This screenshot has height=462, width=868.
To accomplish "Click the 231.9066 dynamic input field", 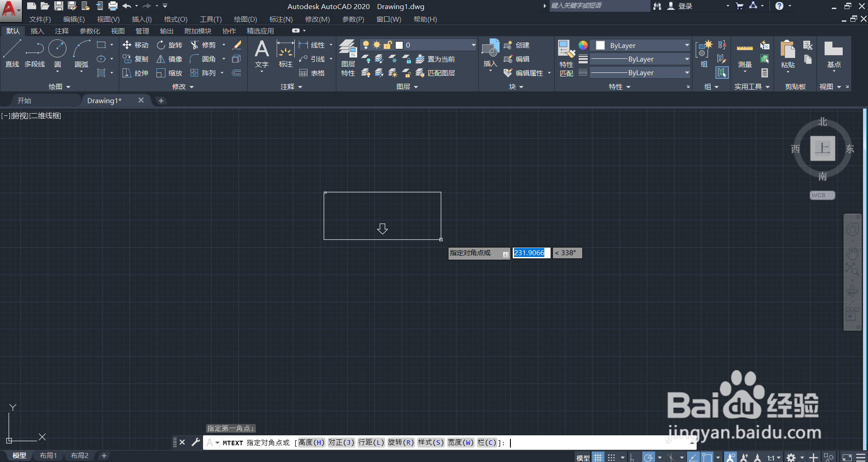I will tap(531, 252).
